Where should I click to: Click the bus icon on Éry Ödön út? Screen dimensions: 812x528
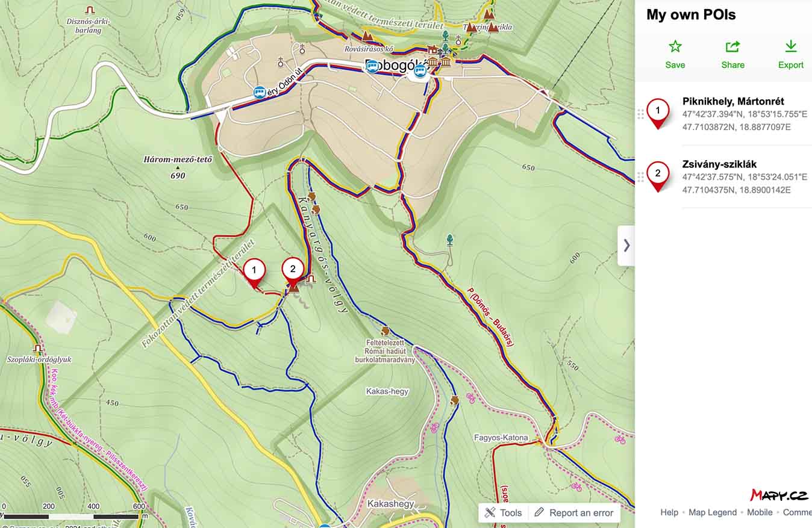260,92
